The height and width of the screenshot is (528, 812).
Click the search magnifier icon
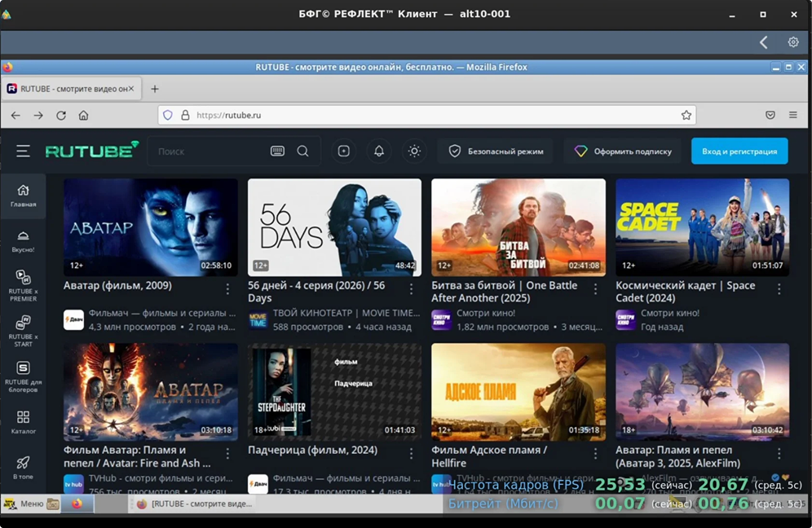[303, 152]
